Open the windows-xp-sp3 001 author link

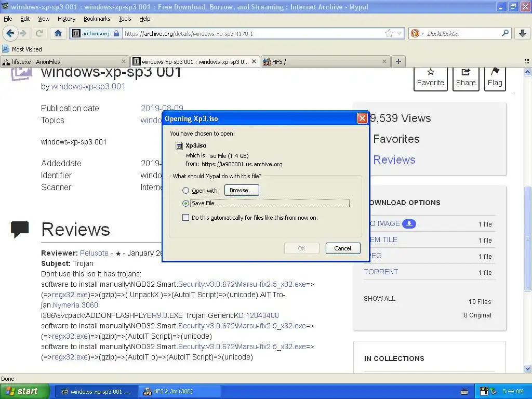(x=88, y=87)
